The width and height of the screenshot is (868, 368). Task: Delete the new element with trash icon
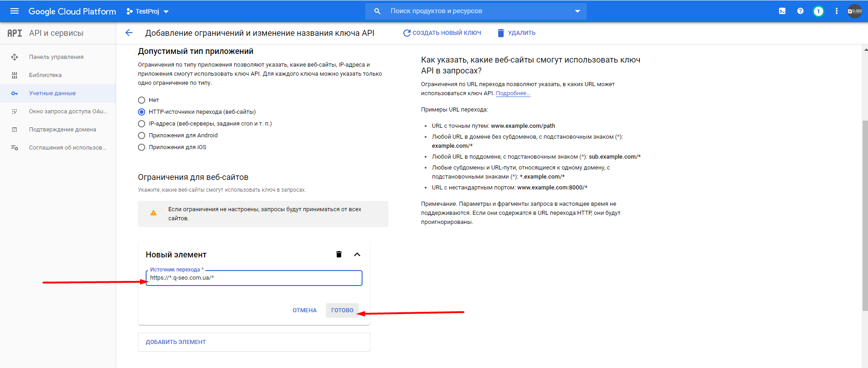tap(338, 254)
